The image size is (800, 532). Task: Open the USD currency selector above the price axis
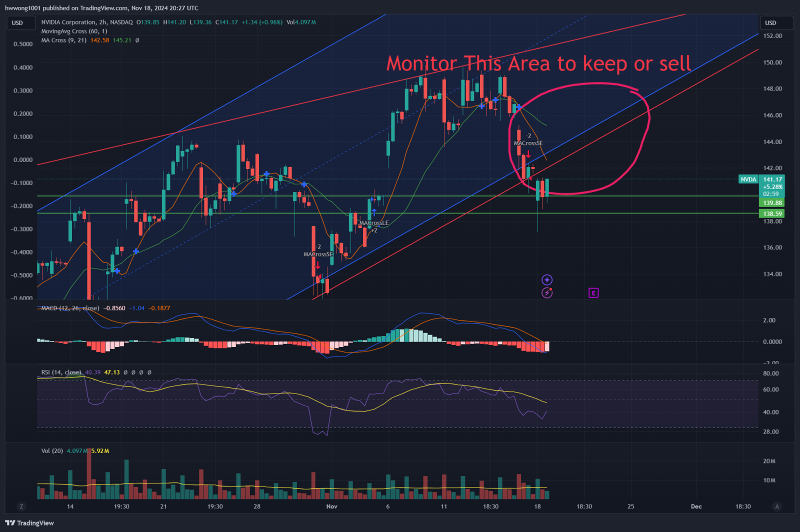(776, 23)
